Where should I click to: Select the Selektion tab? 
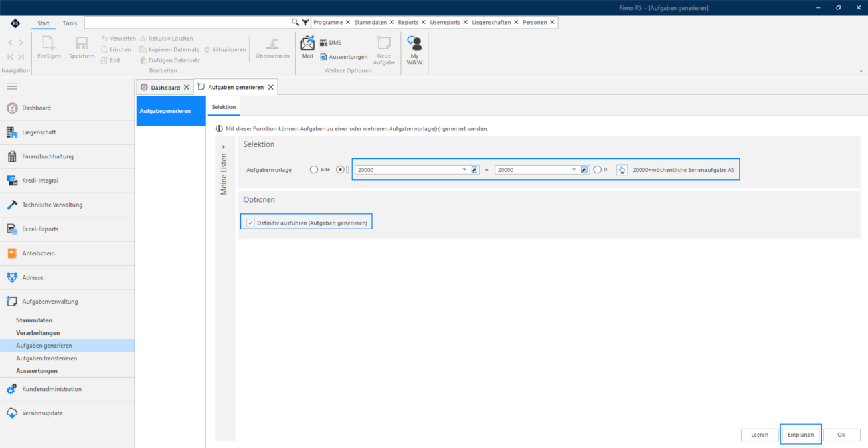pyautogui.click(x=223, y=107)
